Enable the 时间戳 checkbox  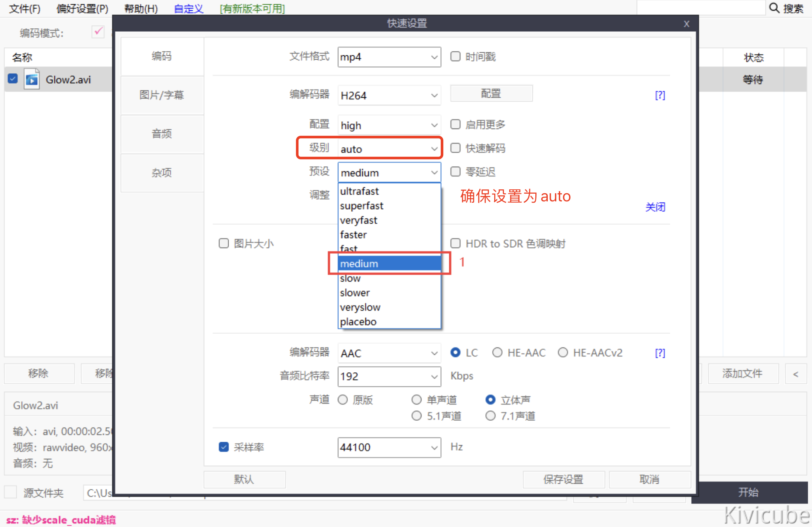click(x=455, y=57)
